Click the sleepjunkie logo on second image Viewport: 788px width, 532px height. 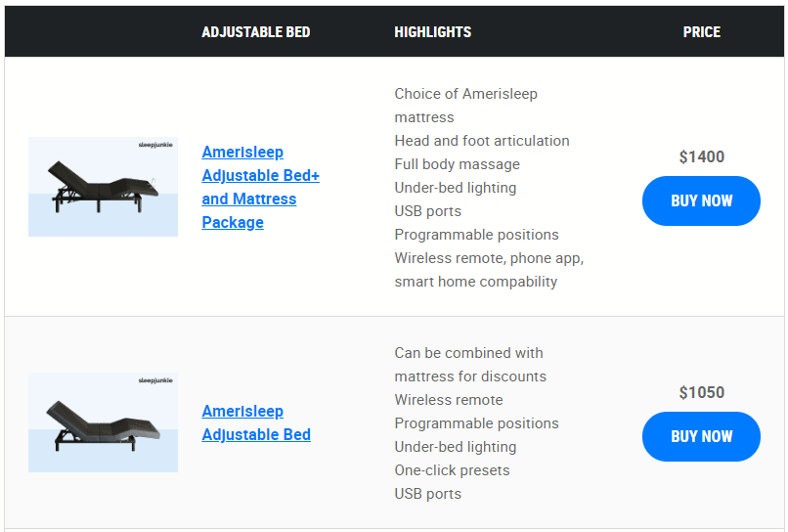click(x=156, y=379)
